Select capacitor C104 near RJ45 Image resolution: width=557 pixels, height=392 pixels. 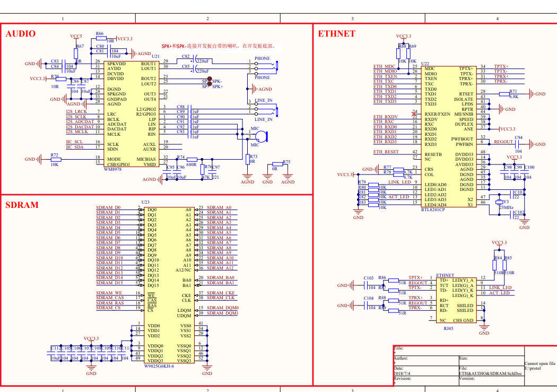coord(366,306)
